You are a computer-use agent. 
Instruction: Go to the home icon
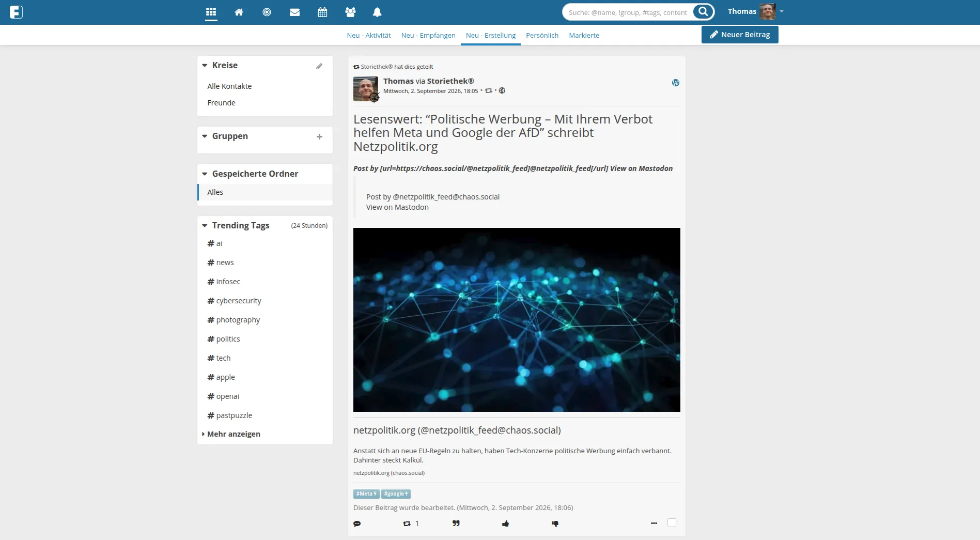(x=239, y=12)
